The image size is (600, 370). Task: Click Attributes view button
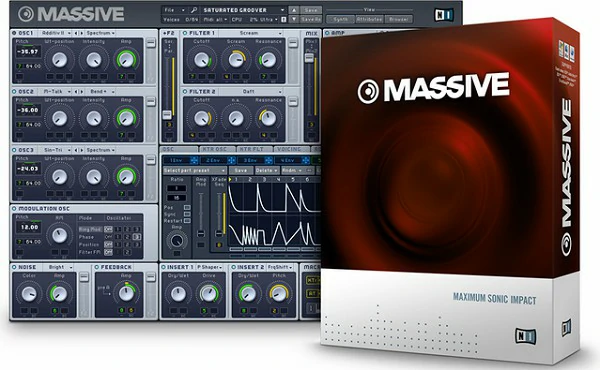coord(369,19)
